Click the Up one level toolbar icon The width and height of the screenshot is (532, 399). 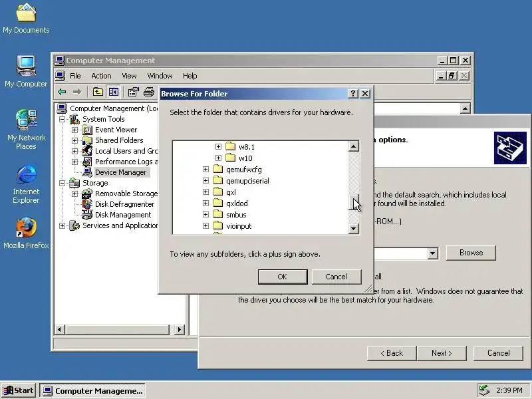coord(98,92)
